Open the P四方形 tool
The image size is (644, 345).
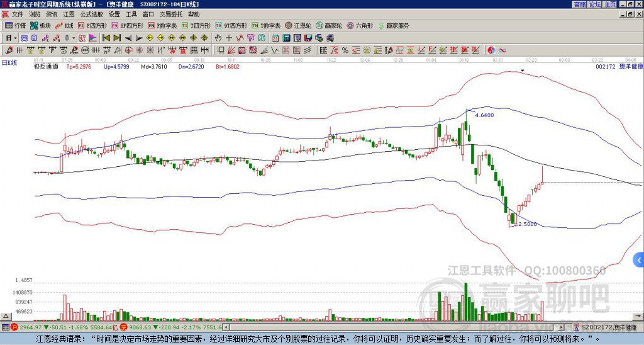[92, 25]
